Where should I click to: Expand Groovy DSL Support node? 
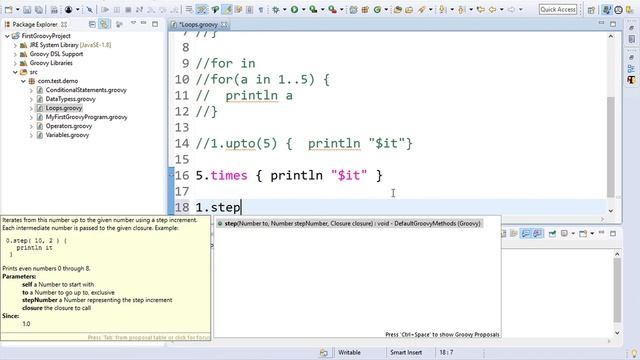pyautogui.click(x=16, y=54)
